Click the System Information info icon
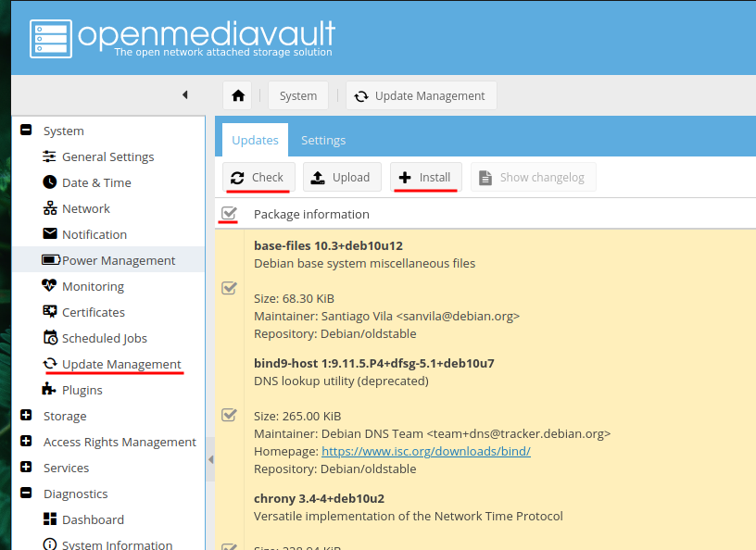Image resolution: width=756 pixels, height=550 pixels. pos(50,544)
